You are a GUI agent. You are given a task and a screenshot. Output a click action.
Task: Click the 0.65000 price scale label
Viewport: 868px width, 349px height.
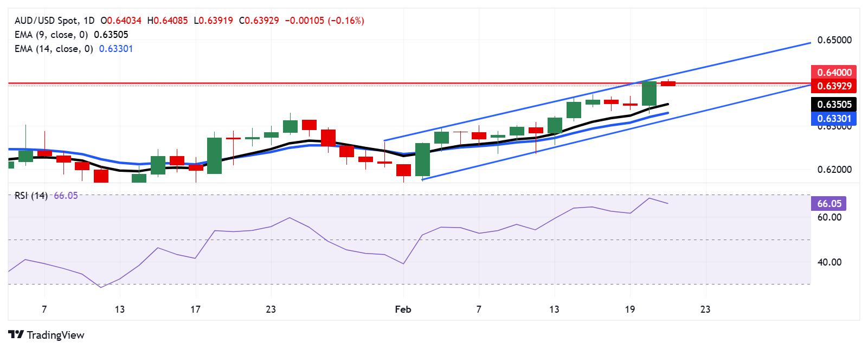(834, 40)
